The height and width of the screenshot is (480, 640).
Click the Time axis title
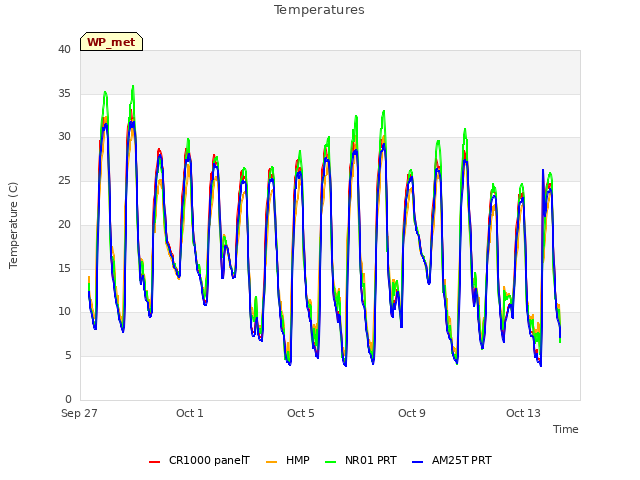point(566,429)
